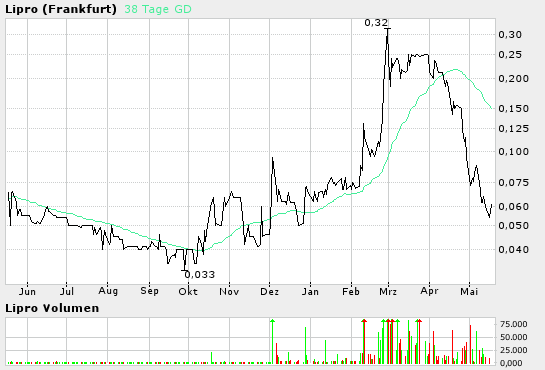Click the '0,25' price axis value

[x=510, y=55]
